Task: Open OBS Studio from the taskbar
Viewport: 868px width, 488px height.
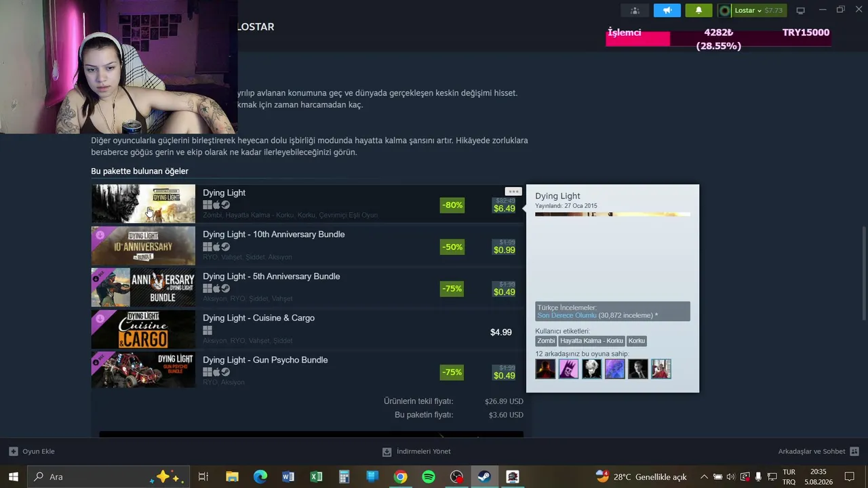Action: pyautogui.click(x=457, y=476)
